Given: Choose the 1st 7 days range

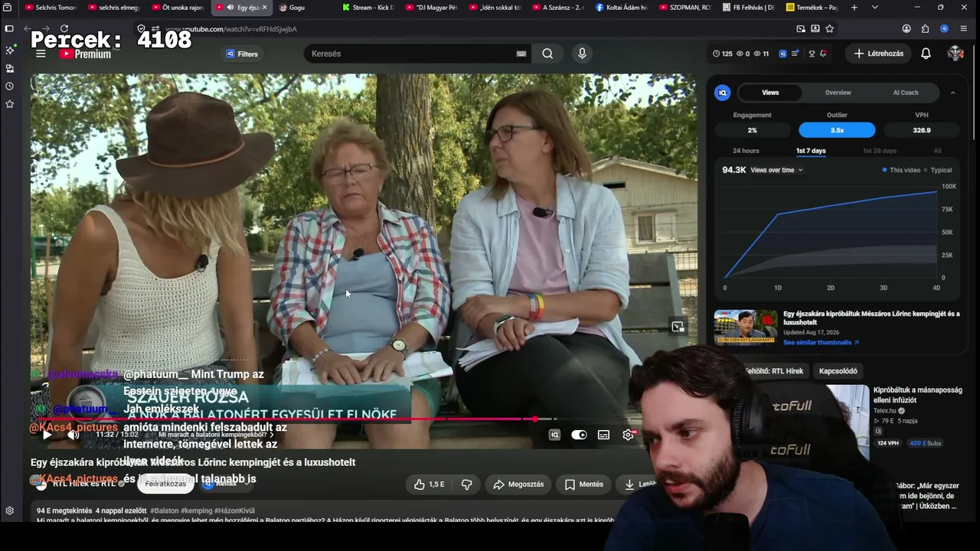Looking at the screenshot, I should (811, 151).
